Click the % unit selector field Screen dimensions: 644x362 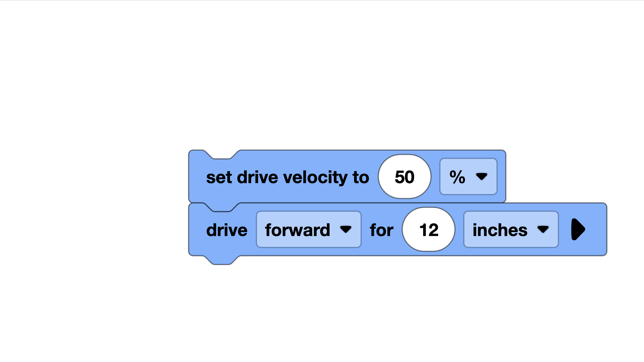[x=468, y=177]
